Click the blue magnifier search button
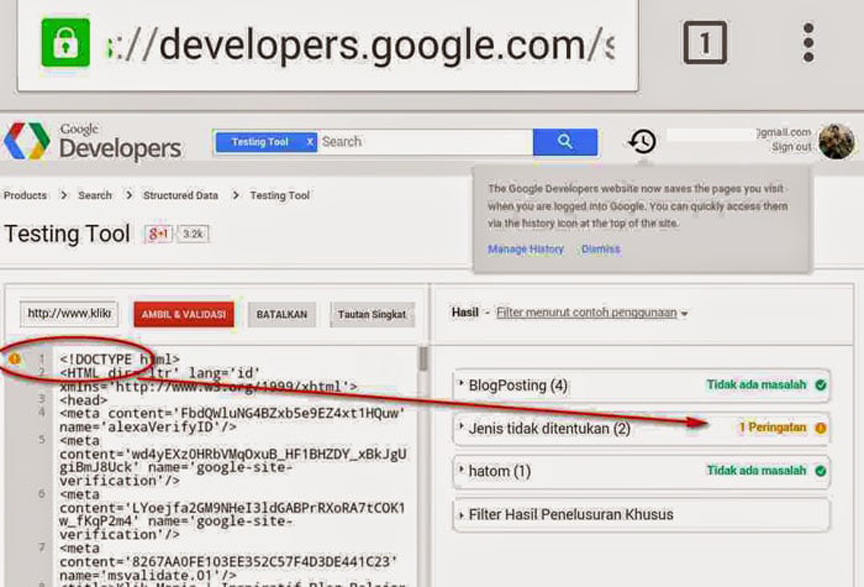 (565, 142)
